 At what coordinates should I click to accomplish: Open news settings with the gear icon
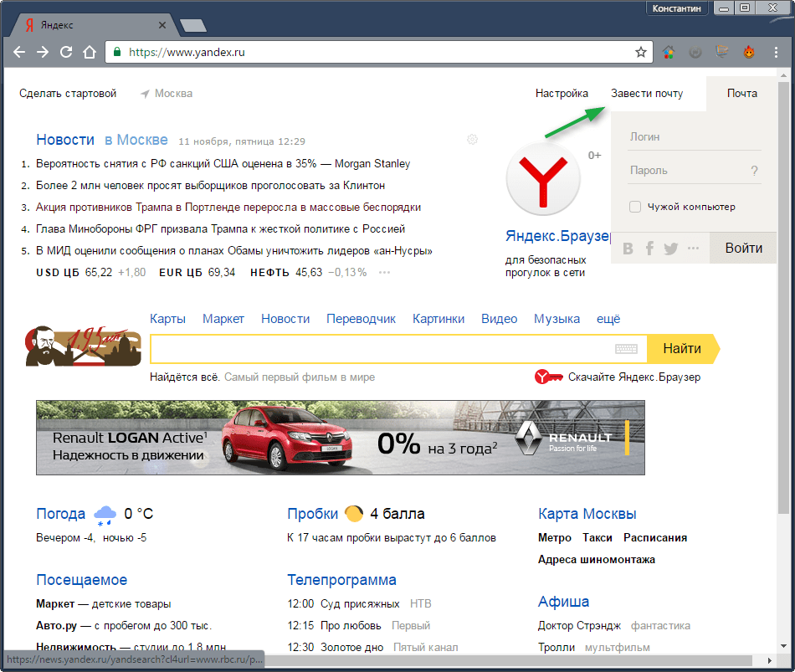472,140
